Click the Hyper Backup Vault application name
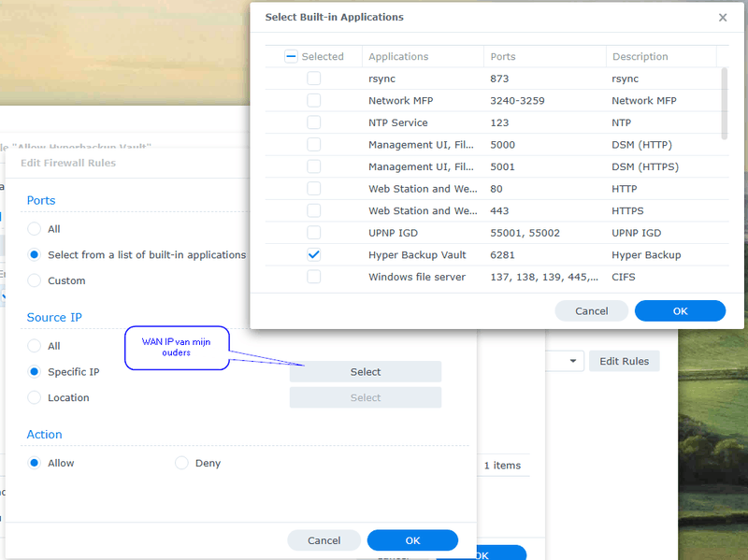The width and height of the screenshot is (748, 560). 417,254
